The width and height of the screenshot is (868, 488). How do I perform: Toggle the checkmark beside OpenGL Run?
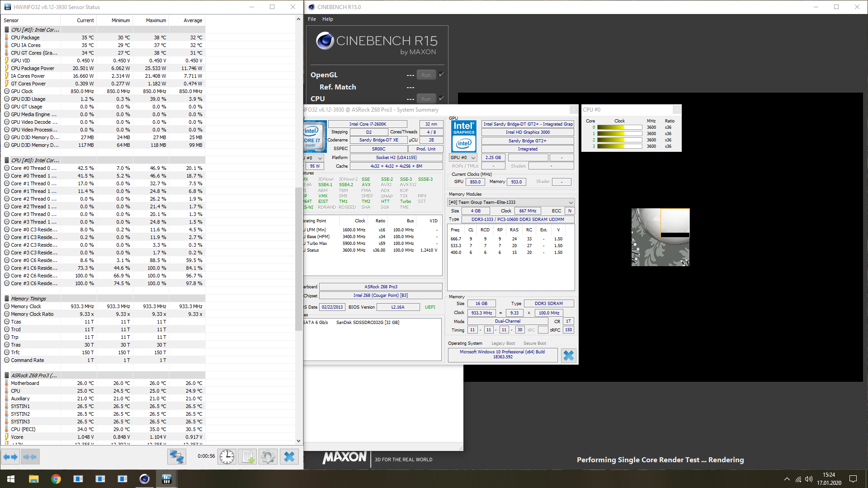point(442,74)
